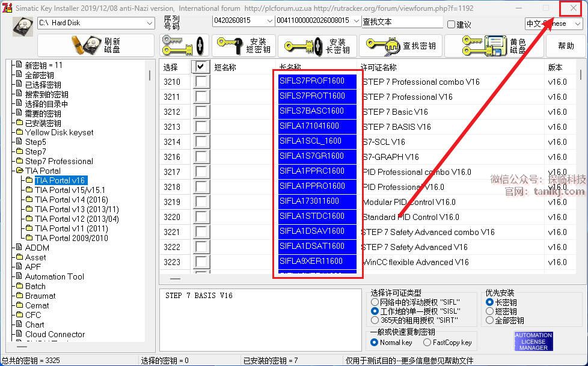Select the TIA Portal v14 (2016) folder
The width and height of the screenshot is (588, 366).
click(x=72, y=200)
